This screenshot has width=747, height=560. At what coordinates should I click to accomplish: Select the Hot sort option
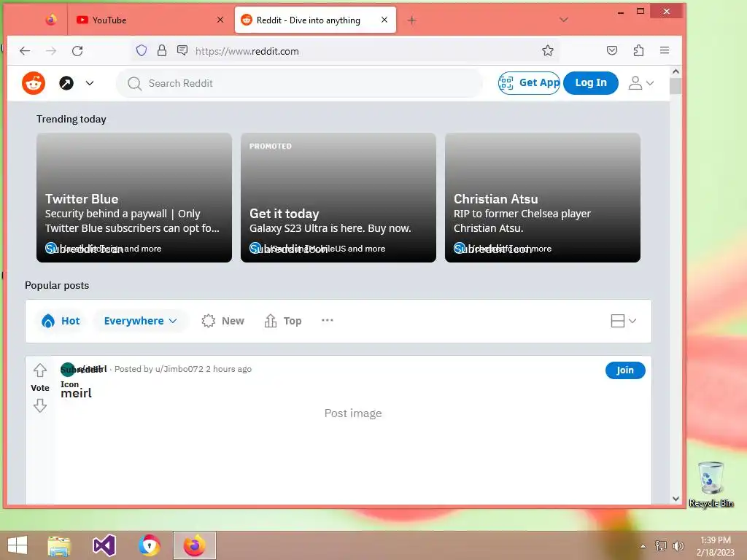click(x=61, y=321)
